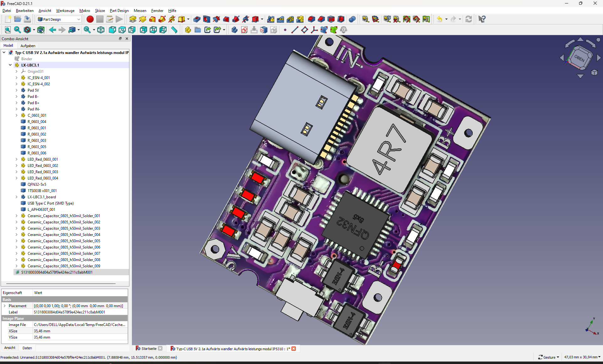The width and height of the screenshot is (603, 364).
Task: Expand the Placement property row
Action: tap(5, 306)
